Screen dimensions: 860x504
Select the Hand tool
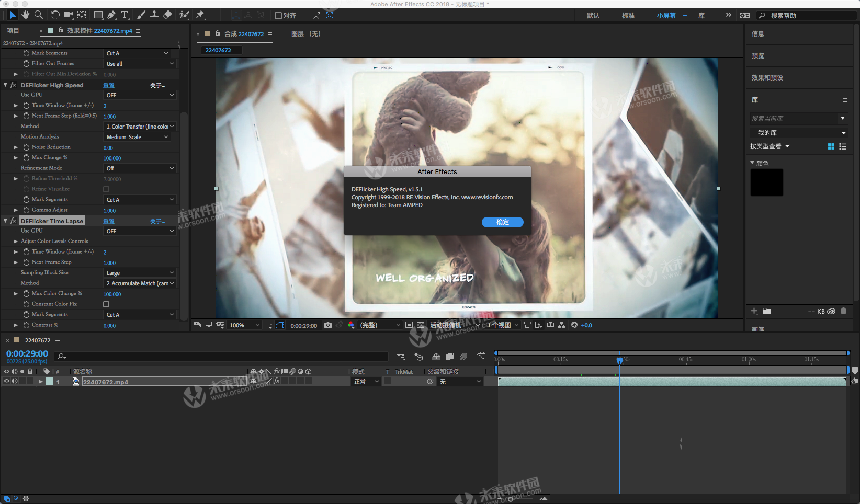(x=25, y=15)
